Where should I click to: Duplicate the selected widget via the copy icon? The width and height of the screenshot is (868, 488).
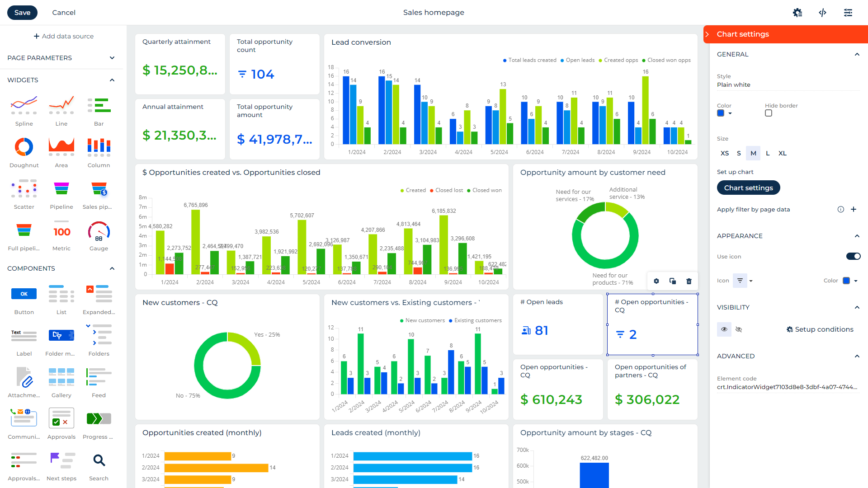tap(673, 281)
